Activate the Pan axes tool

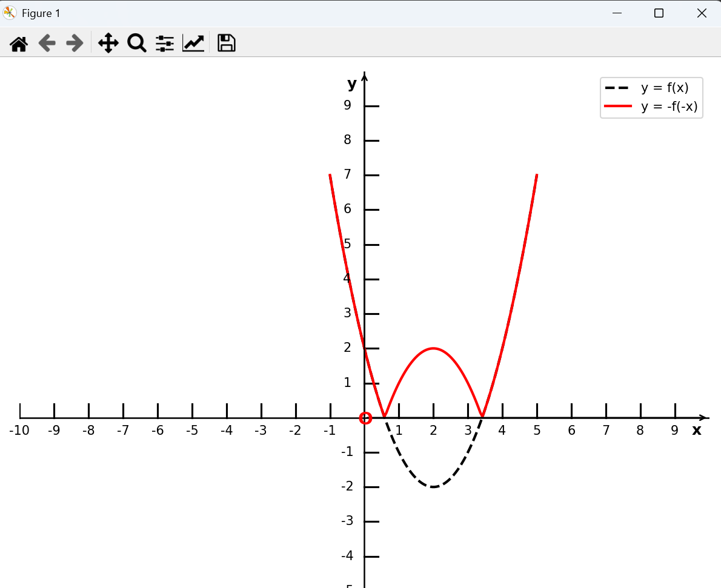(x=108, y=44)
